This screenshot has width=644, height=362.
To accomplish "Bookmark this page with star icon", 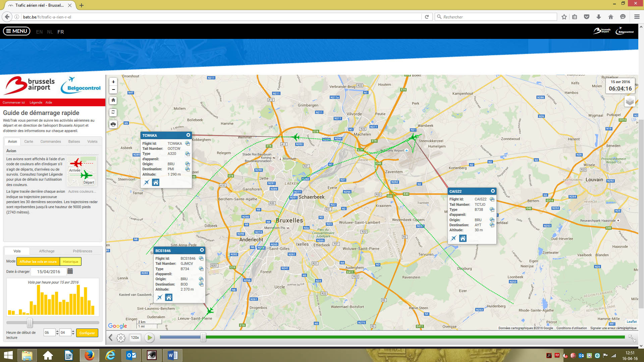I will tap(564, 17).
